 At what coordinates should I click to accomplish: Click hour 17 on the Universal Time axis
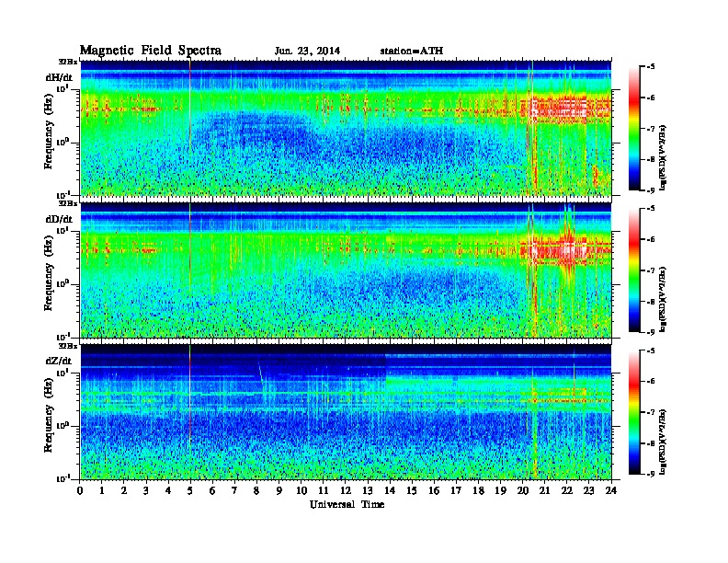[x=456, y=490]
